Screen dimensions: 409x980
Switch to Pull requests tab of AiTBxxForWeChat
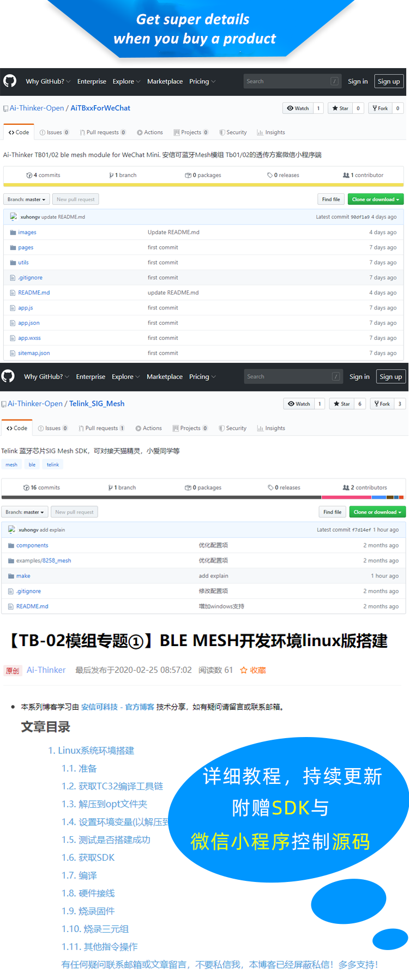click(x=103, y=132)
